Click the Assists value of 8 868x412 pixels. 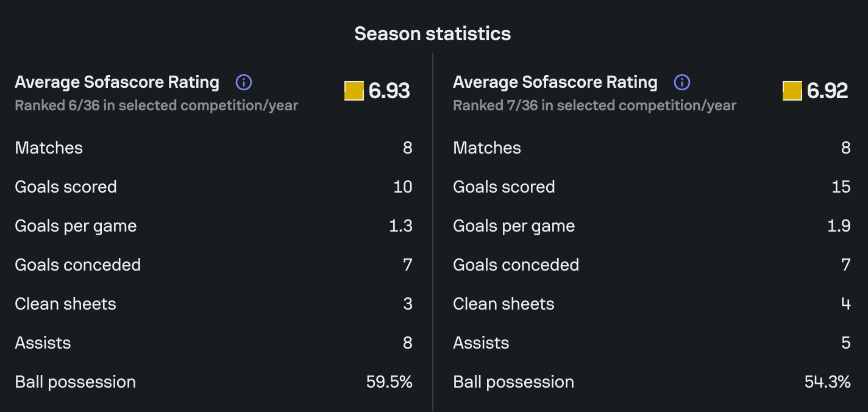[x=408, y=343]
